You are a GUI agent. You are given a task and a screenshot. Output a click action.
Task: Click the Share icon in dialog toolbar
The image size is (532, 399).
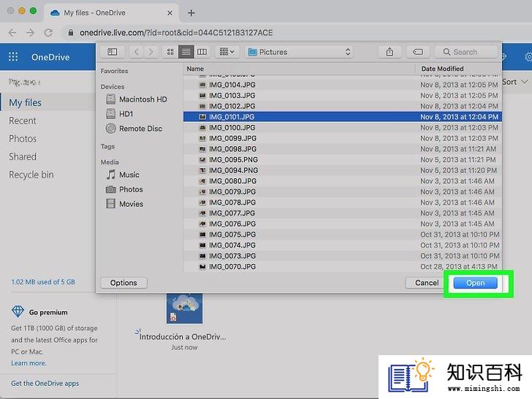tap(389, 52)
